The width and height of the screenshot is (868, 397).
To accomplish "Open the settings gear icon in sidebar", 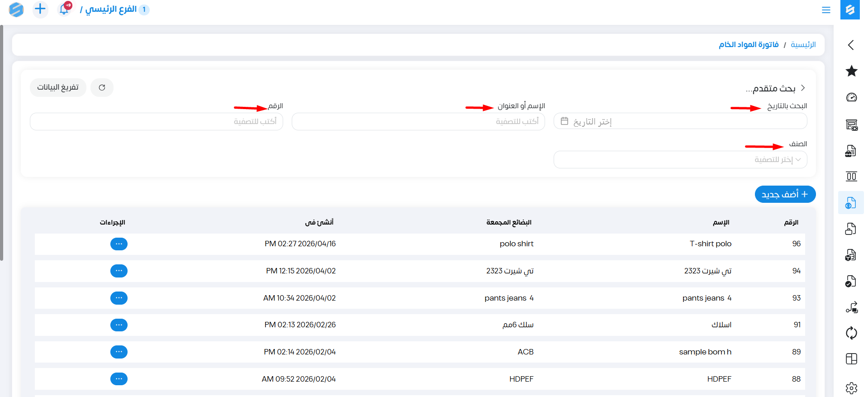I will click(x=851, y=388).
